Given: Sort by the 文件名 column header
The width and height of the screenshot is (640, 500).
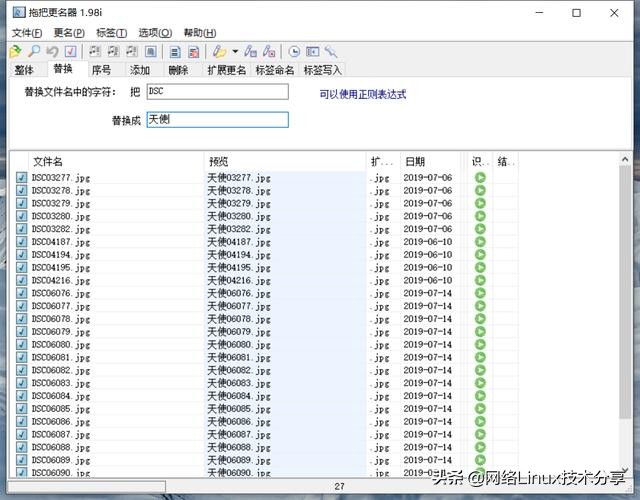Looking at the screenshot, I should [116, 162].
